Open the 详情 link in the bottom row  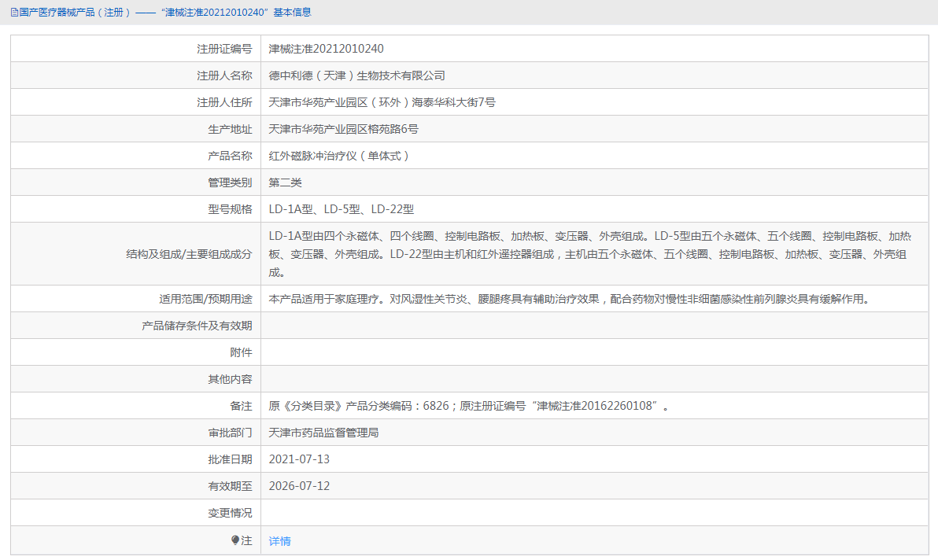[x=280, y=540]
